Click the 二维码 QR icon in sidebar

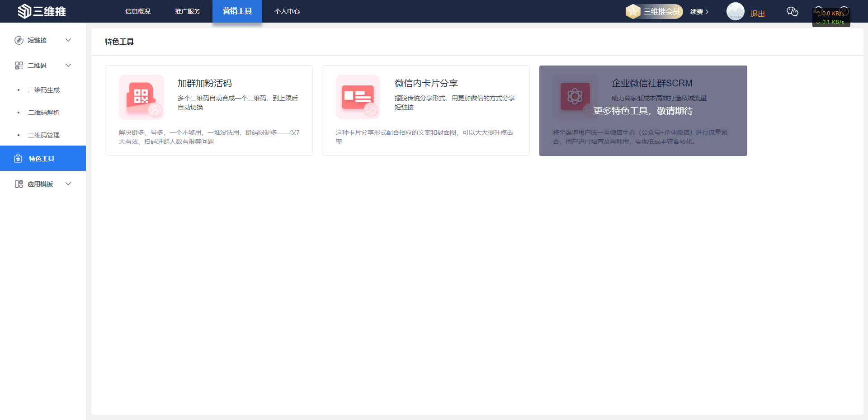[x=19, y=66]
